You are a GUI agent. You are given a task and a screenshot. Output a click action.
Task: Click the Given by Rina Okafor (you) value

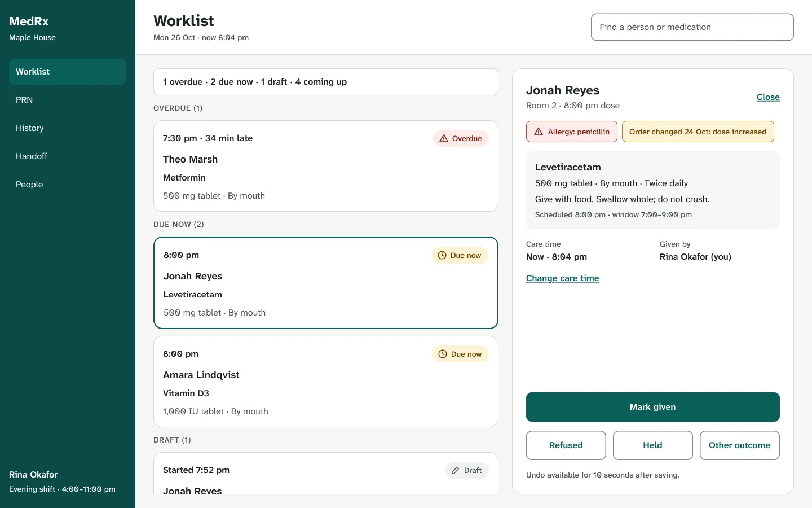pyautogui.click(x=695, y=256)
